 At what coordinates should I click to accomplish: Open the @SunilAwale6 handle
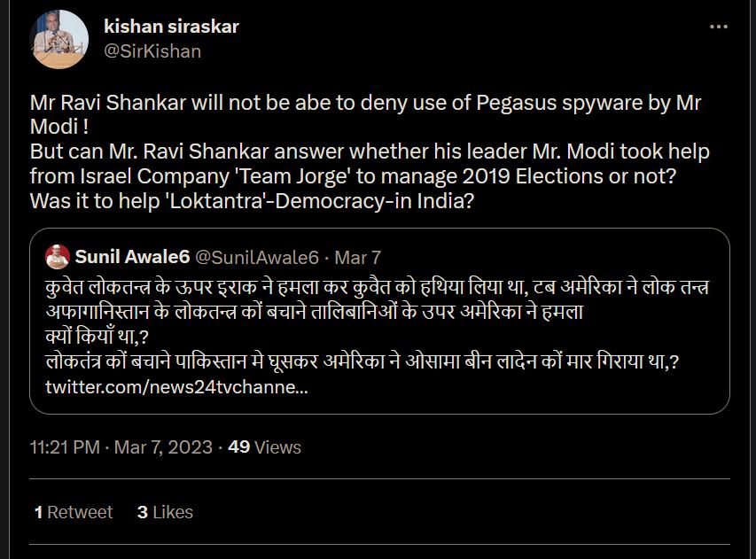256,258
